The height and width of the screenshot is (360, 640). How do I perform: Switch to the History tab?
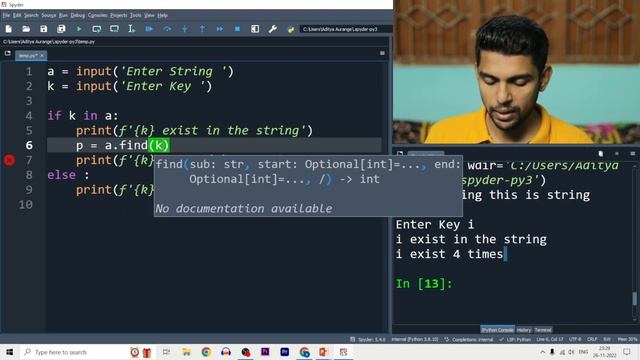524,330
